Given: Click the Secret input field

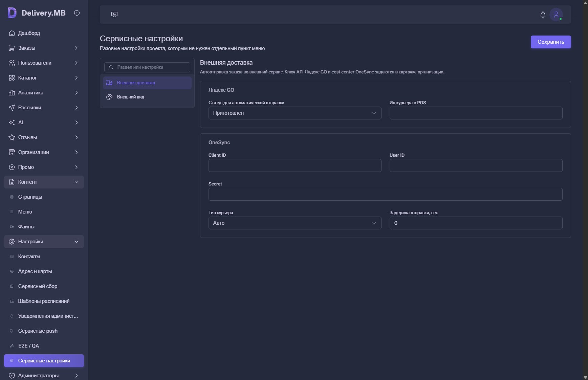Looking at the screenshot, I should click(x=385, y=194).
